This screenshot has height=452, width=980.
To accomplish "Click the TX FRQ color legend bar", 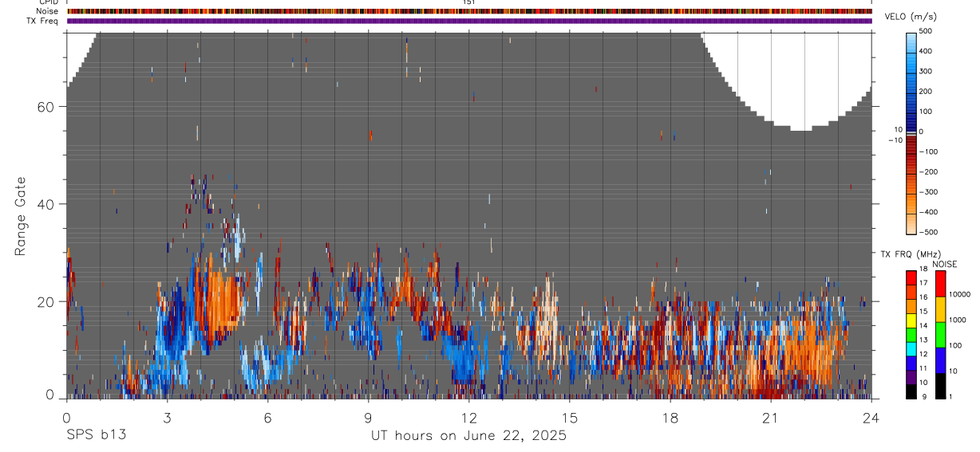I will 912,335.
